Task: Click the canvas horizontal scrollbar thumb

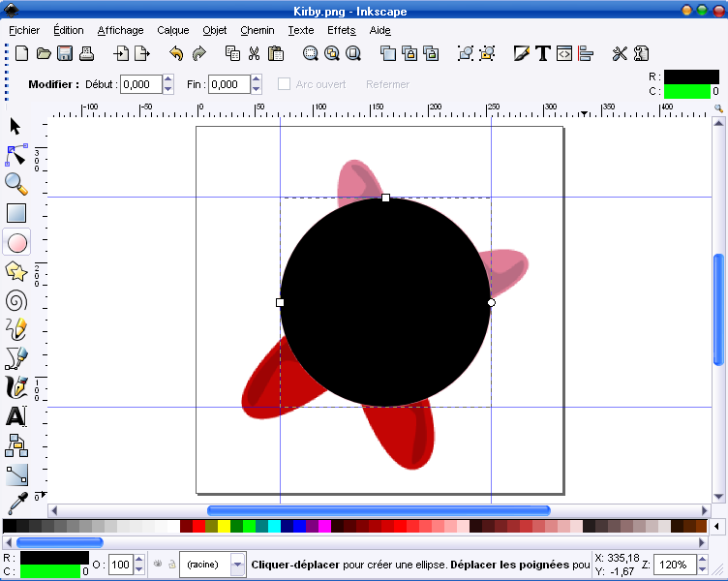Action: (379, 511)
